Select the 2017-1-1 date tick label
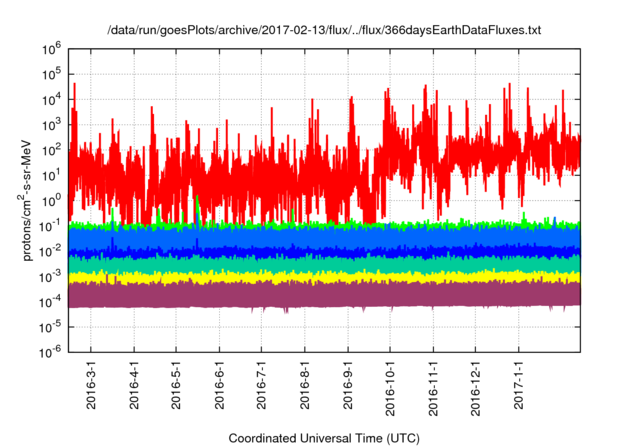Viewport: 640px width, 448px height. (520, 387)
